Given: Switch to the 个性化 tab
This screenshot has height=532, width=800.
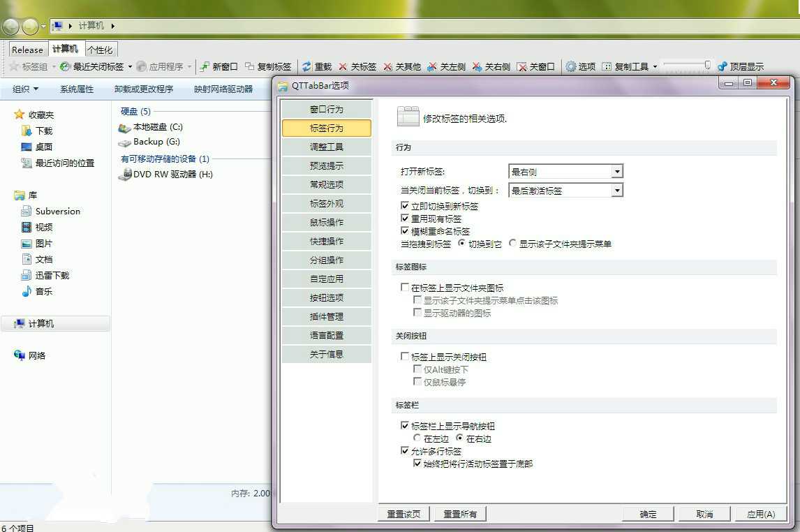Looking at the screenshot, I should (x=100, y=49).
